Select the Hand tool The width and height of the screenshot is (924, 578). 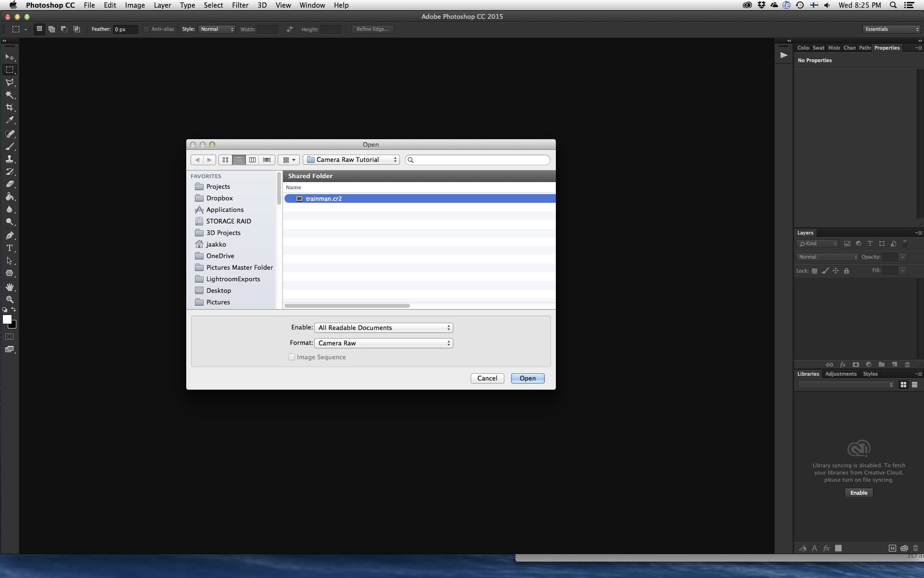coord(10,287)
